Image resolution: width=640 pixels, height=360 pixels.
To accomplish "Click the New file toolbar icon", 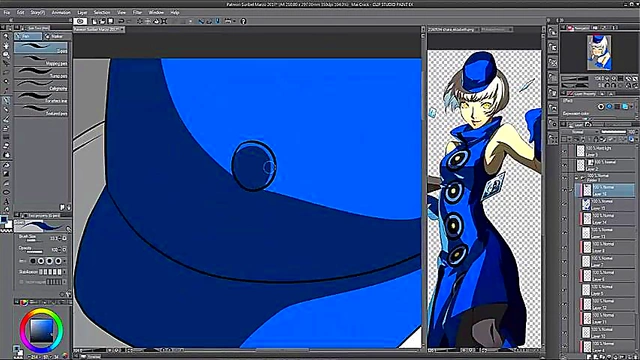I will (x=95, y=21).
